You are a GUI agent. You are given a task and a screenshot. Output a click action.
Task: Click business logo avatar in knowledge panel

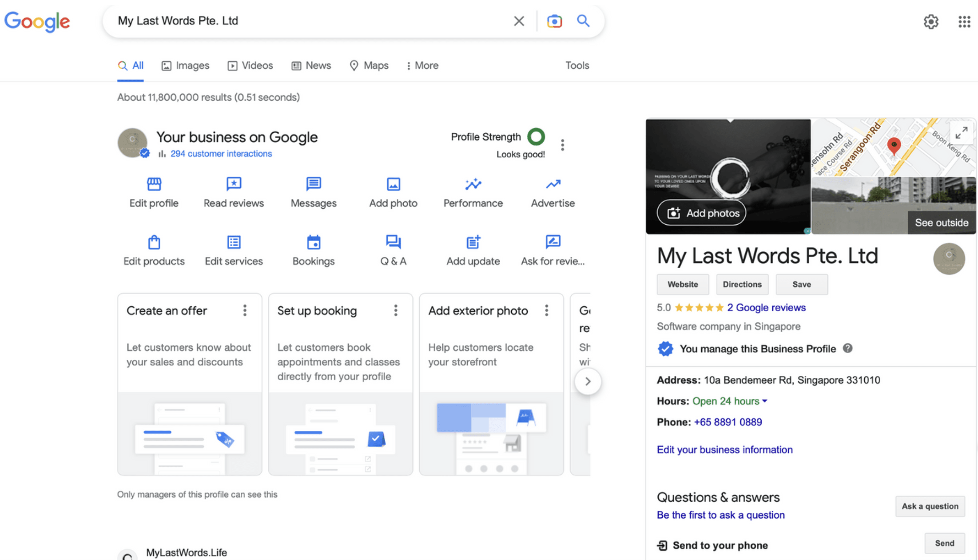pos(949,258)
